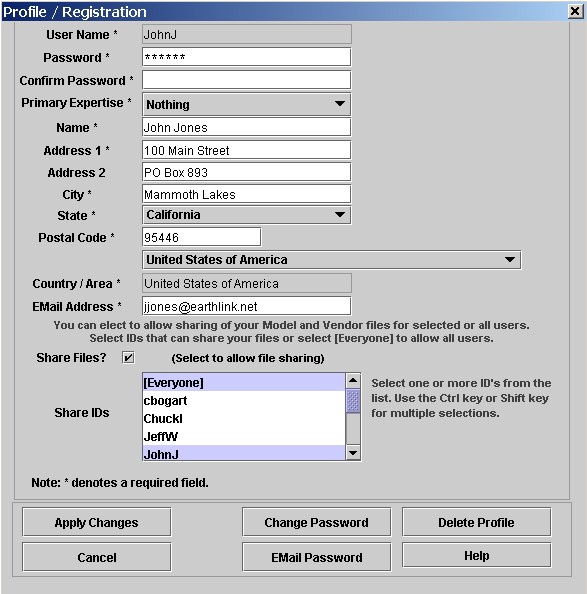Click the Cancel button
Image resolution: width=587 pixels, height=594 pixels.
click(x=97, y=557)
